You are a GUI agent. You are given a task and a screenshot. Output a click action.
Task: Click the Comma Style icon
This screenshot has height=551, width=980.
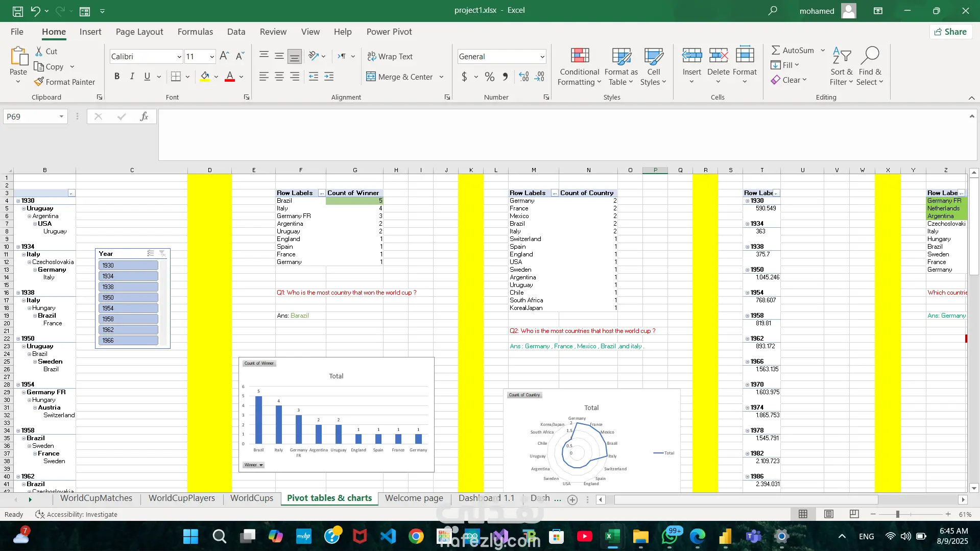pos(505,77)
